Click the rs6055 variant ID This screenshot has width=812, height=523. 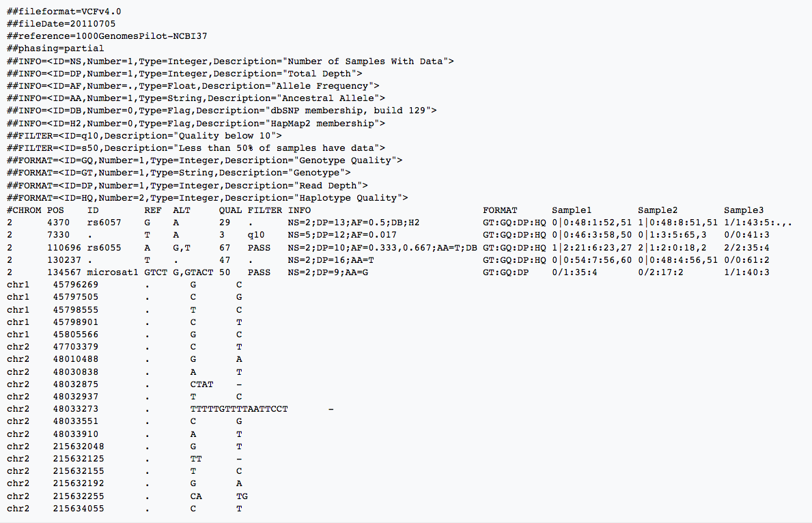(x=104, y=247)
